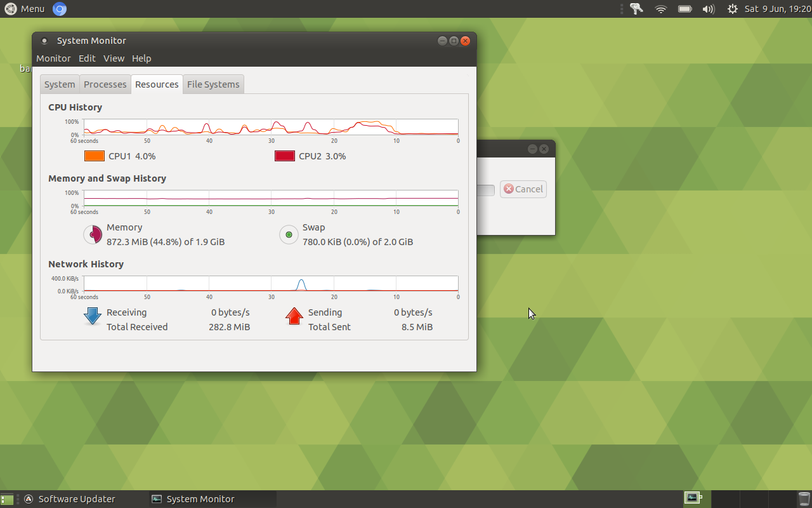Click the CPU History graph
The width and height of the screenshot is (812, 508).
(271, 127)
